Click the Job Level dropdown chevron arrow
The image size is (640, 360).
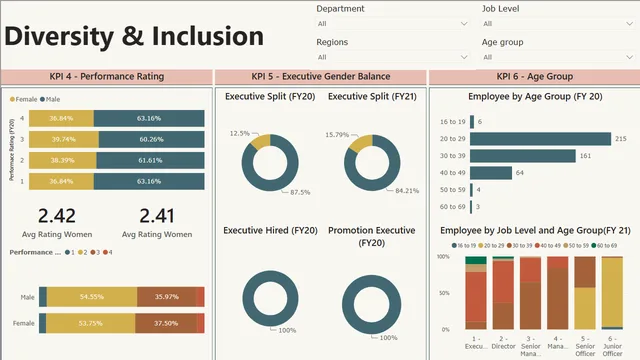pos(629,24)
